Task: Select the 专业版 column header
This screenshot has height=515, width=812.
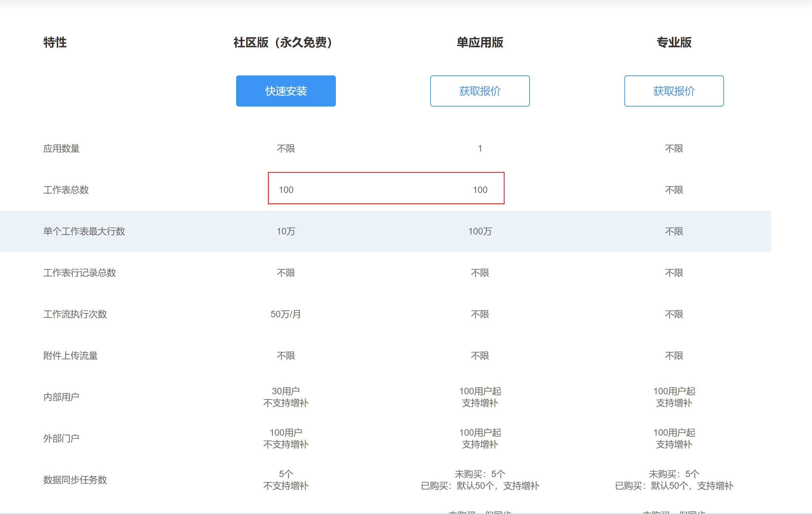Action: click(x=674, y=42)
